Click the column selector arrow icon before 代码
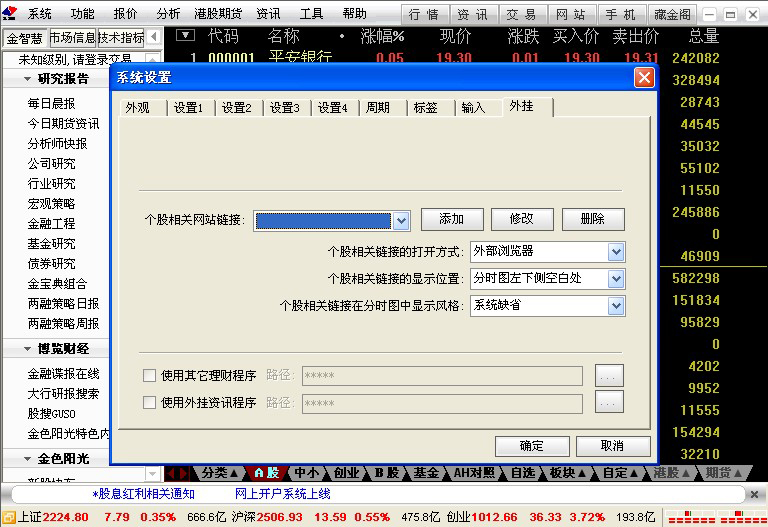Image resolution: width=768 pixels, height=527 pixels. click(185, 35)
